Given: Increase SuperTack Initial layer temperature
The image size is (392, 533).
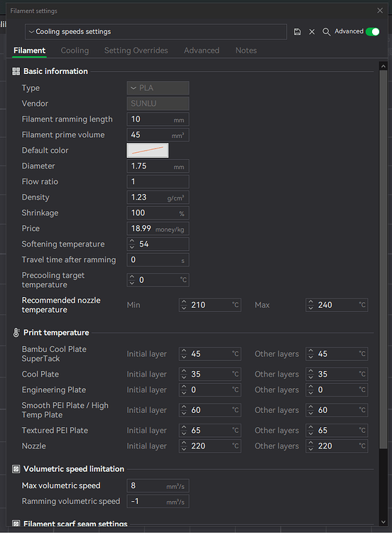Looking at the screenshot, I should (184, 351).
